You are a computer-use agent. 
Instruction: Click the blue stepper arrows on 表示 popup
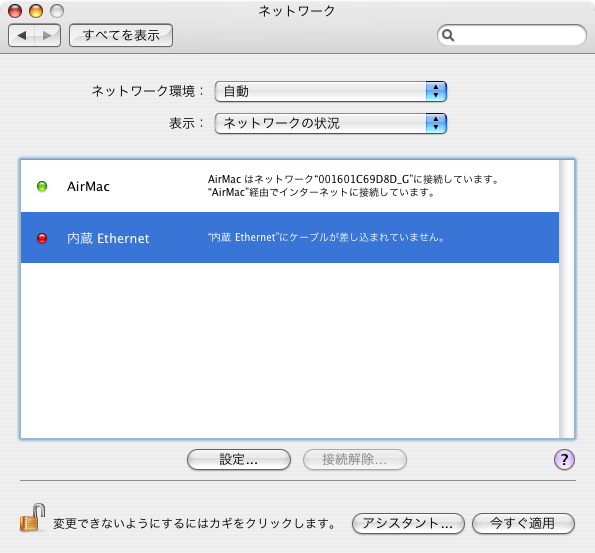coord(436,123)
